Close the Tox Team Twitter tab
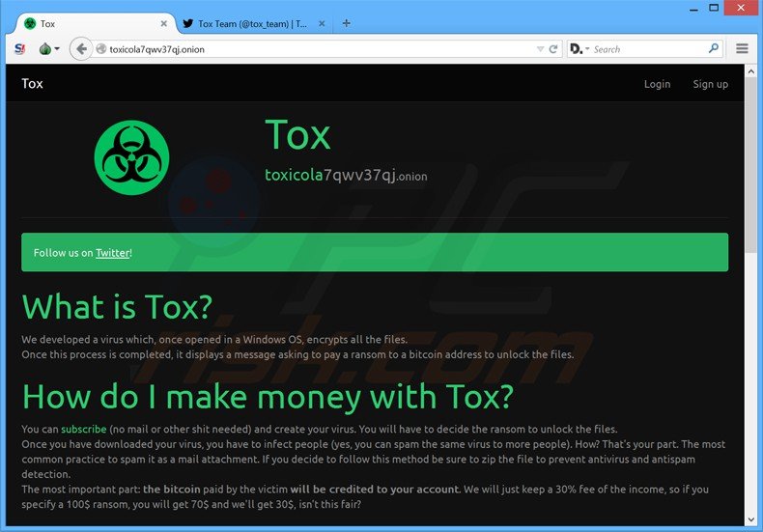The width and height of the screenshot is (763, 532). point(322,23)
